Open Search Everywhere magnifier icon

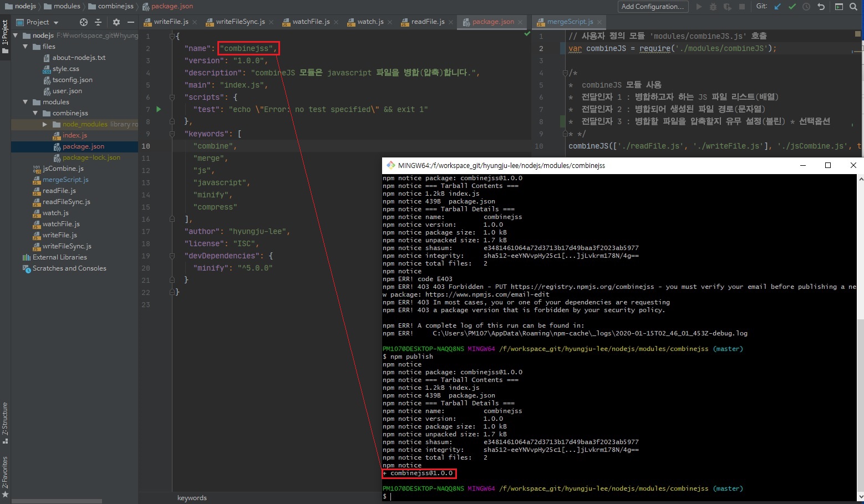(x=853, y=7)
